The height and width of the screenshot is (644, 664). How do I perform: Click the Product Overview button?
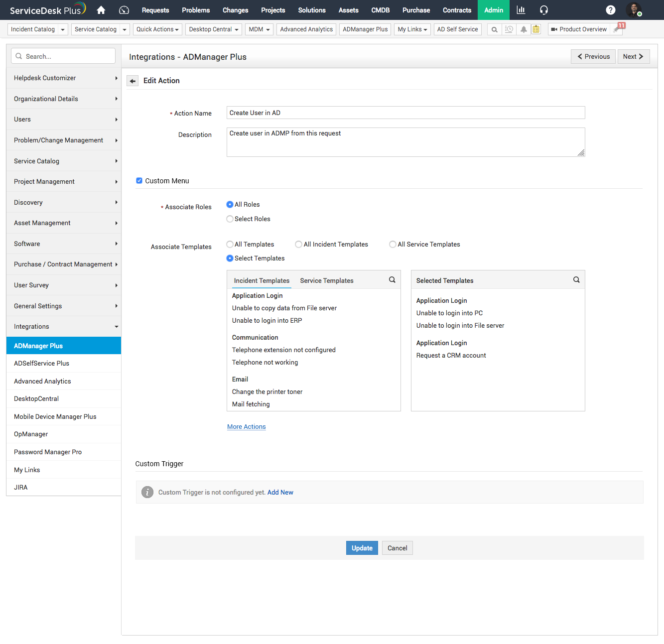pyautogui.click(x=579, y=29)
